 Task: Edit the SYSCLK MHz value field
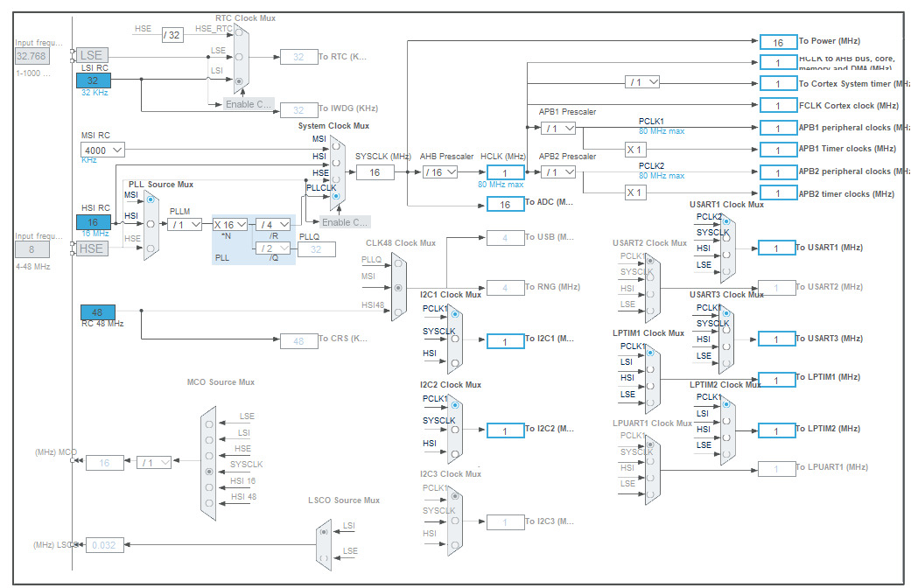pos(375,171)
